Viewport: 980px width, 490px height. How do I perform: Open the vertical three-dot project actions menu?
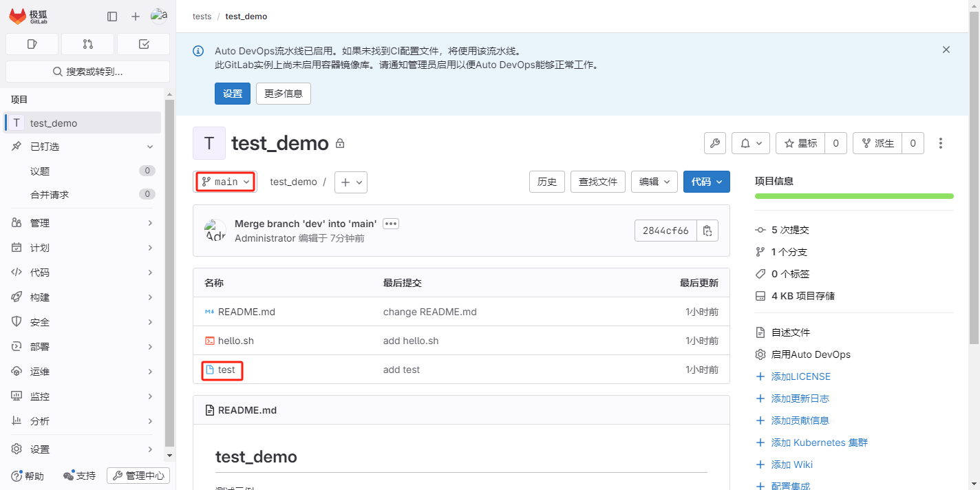[940, 143]
